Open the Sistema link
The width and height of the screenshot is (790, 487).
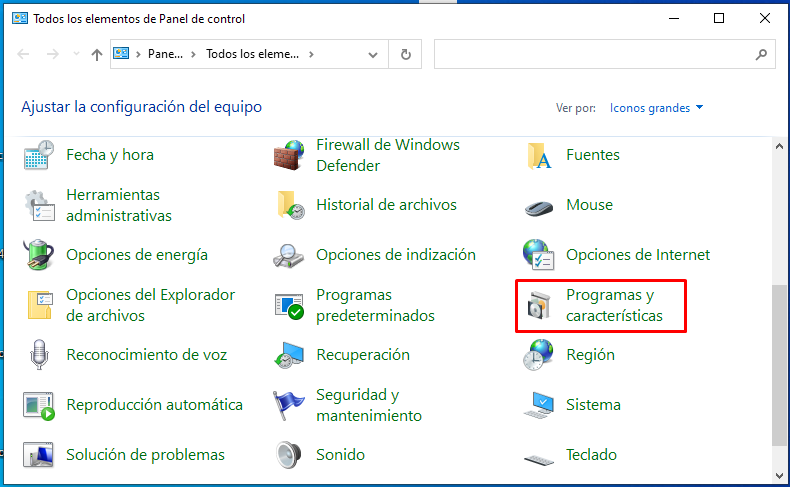click(x=593, y=405)
